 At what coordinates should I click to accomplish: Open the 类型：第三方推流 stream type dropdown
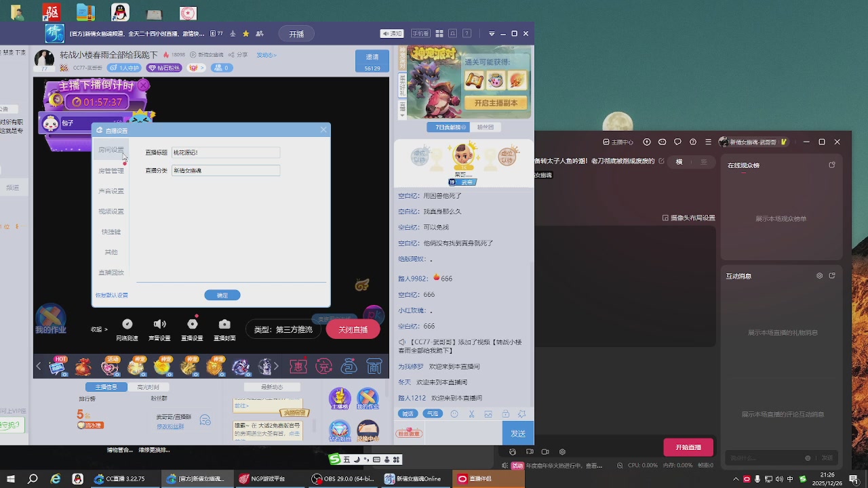point(283,329)
